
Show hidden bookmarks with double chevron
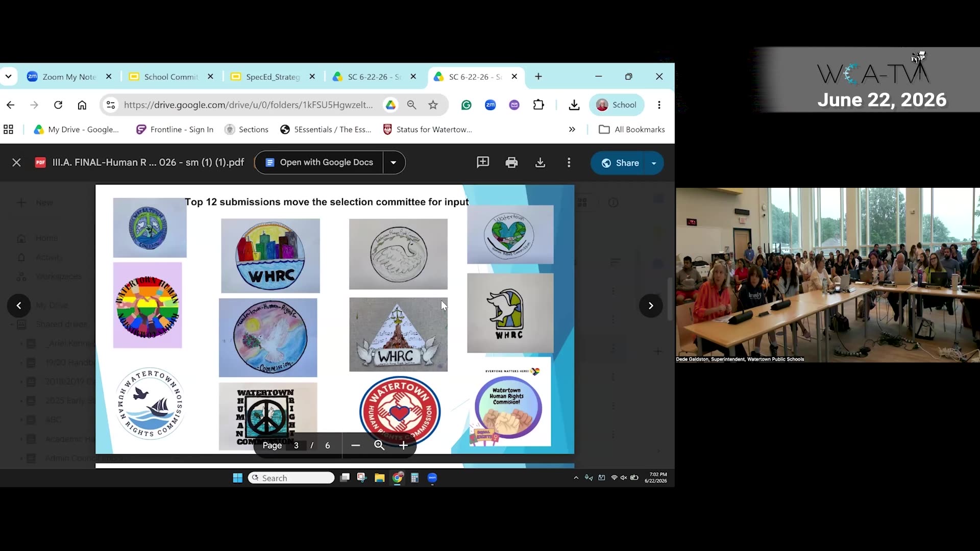click(x=572, y=130)
